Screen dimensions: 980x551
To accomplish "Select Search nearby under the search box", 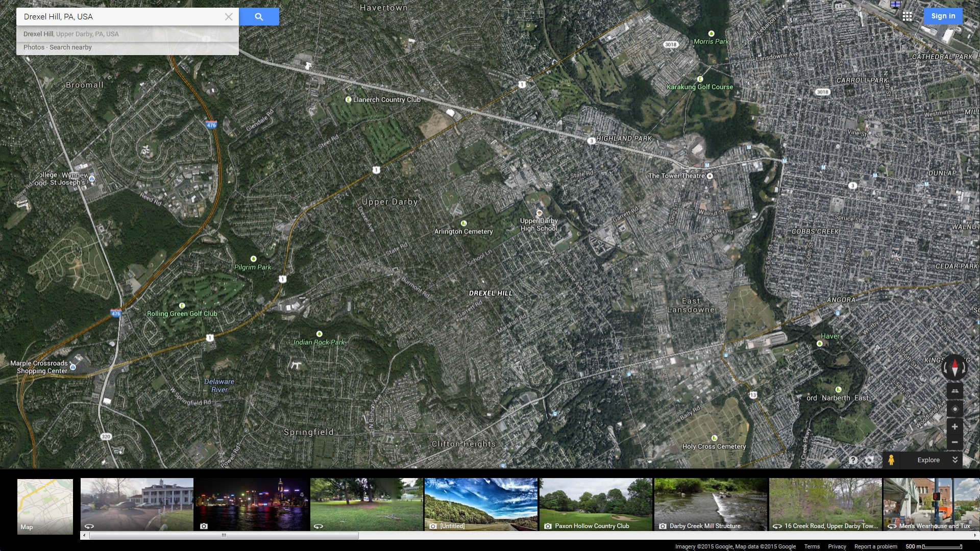I will [70, 47].
